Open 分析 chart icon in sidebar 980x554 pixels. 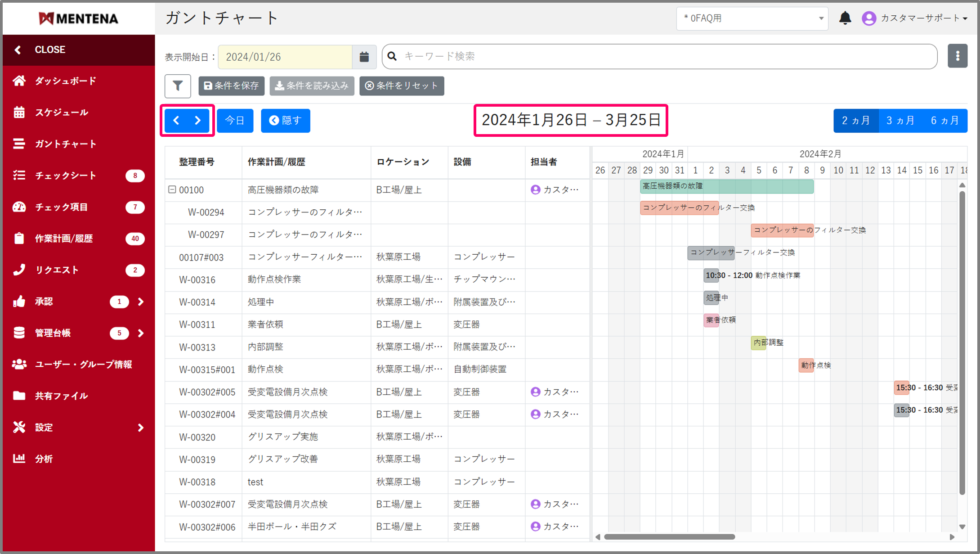(19, 459)
